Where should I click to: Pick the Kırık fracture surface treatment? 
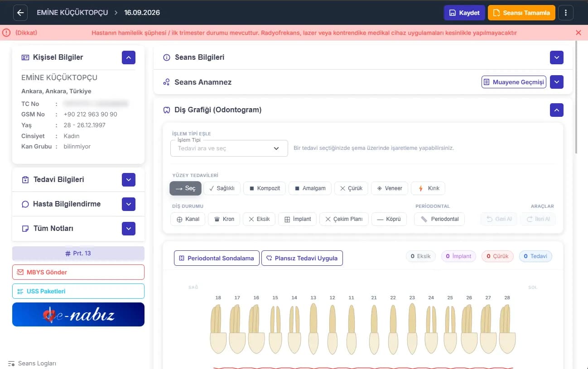[429, 188]
